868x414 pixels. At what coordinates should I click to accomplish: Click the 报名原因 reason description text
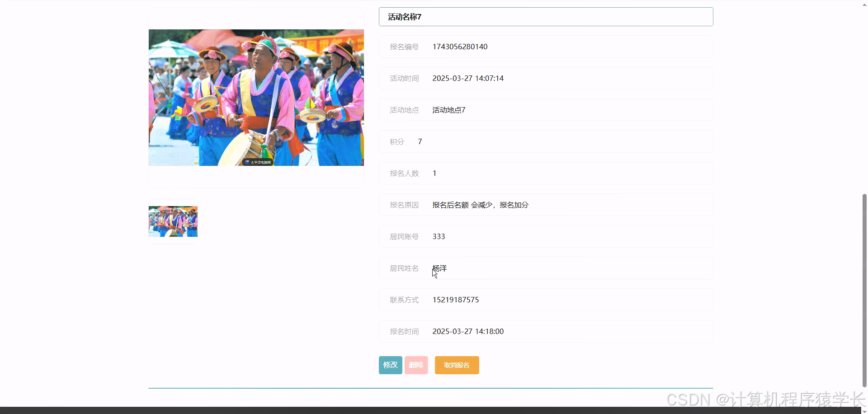tap(480, 205)
